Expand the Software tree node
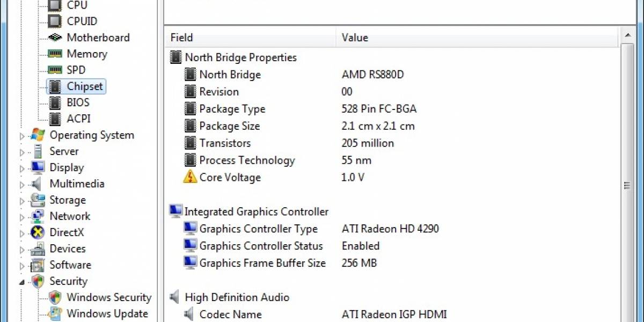The image size is (644, 322). [22, 266]
